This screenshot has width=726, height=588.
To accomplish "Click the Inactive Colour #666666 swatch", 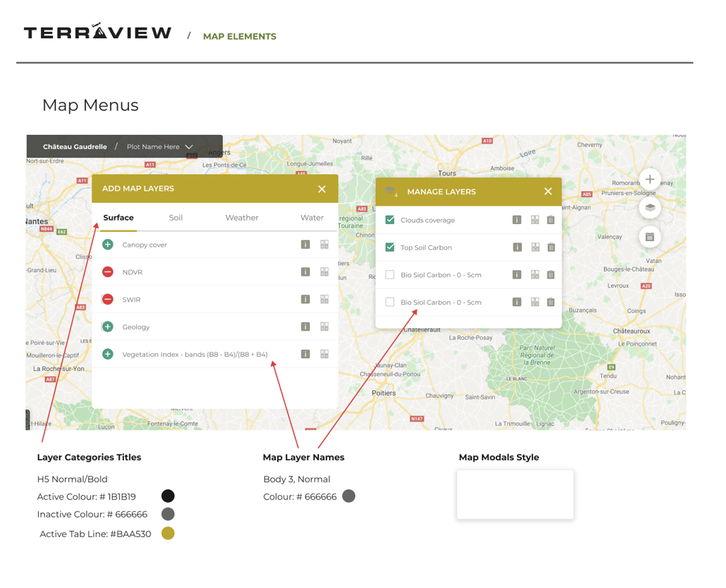I will pos(168,514).
